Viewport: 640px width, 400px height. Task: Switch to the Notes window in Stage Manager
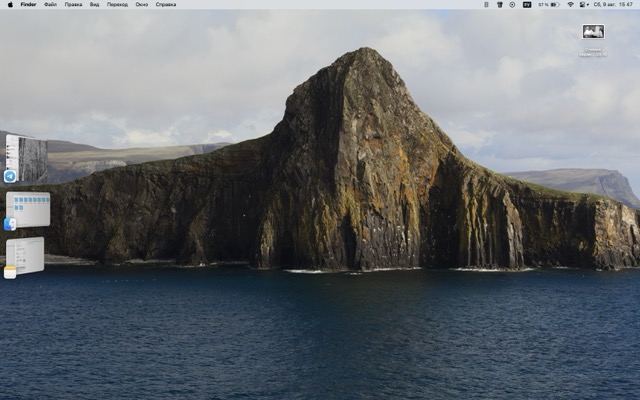[x=25, y=256]
